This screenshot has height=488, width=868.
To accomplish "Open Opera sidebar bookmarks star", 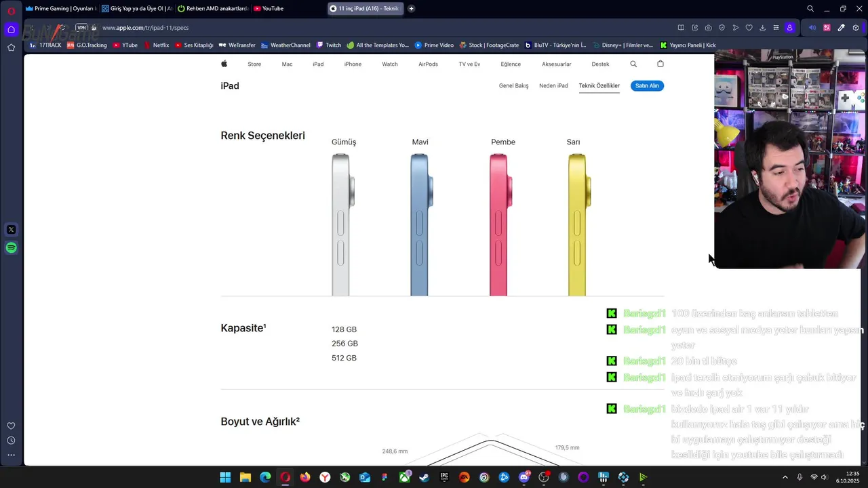I will (11, 47).
